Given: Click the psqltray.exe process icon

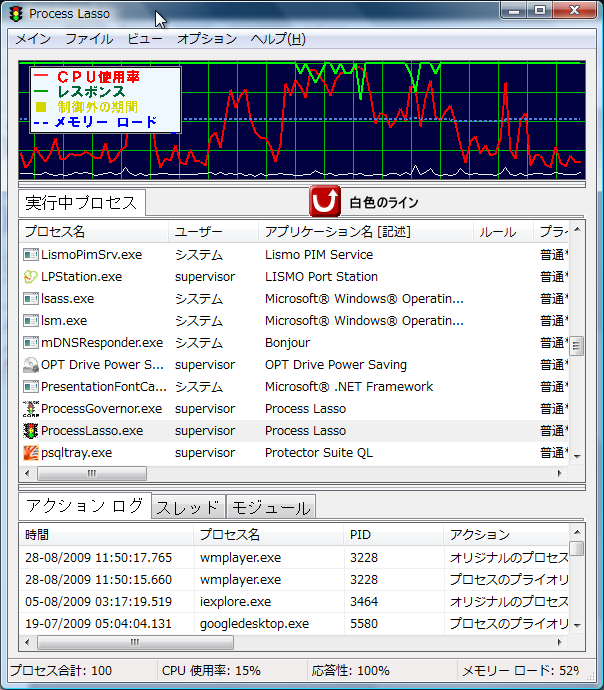Looking at the screenshot, I should [x=31, y=453].
